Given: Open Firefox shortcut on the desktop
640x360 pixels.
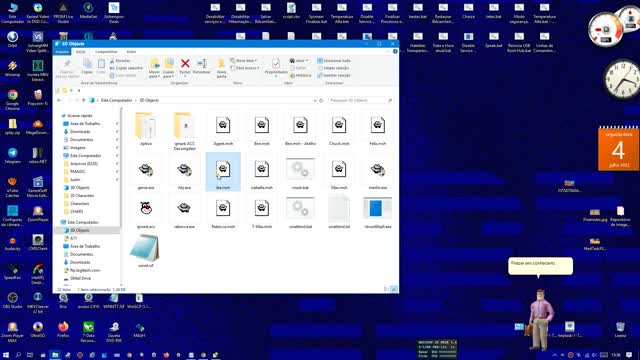Looking at the screenshot, I should [63, 330].
